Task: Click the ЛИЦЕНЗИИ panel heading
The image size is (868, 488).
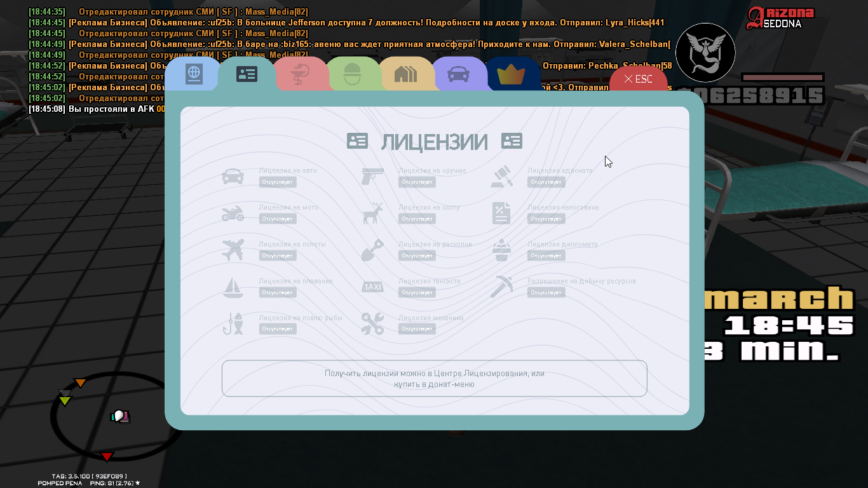Action: (x=435, y=142)
